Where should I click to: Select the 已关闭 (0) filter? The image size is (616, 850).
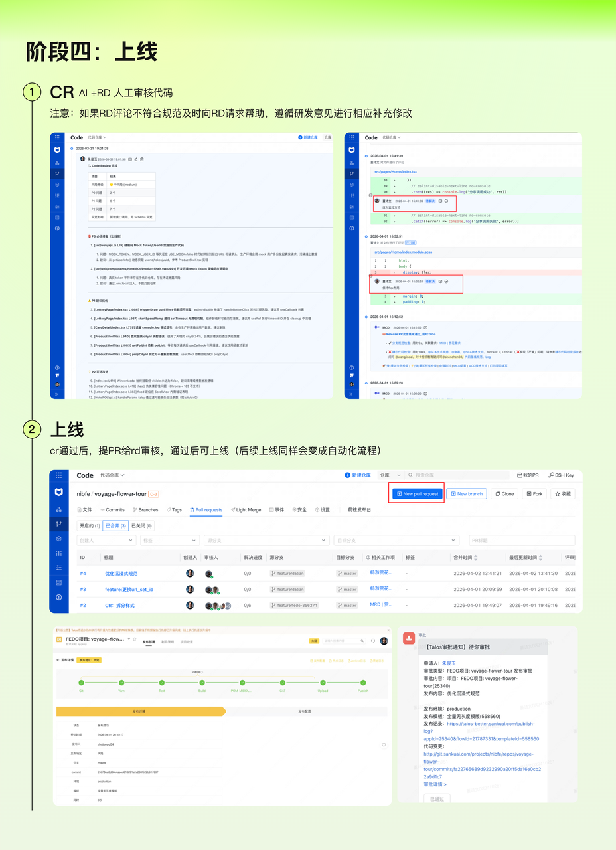tap(141, 525)
